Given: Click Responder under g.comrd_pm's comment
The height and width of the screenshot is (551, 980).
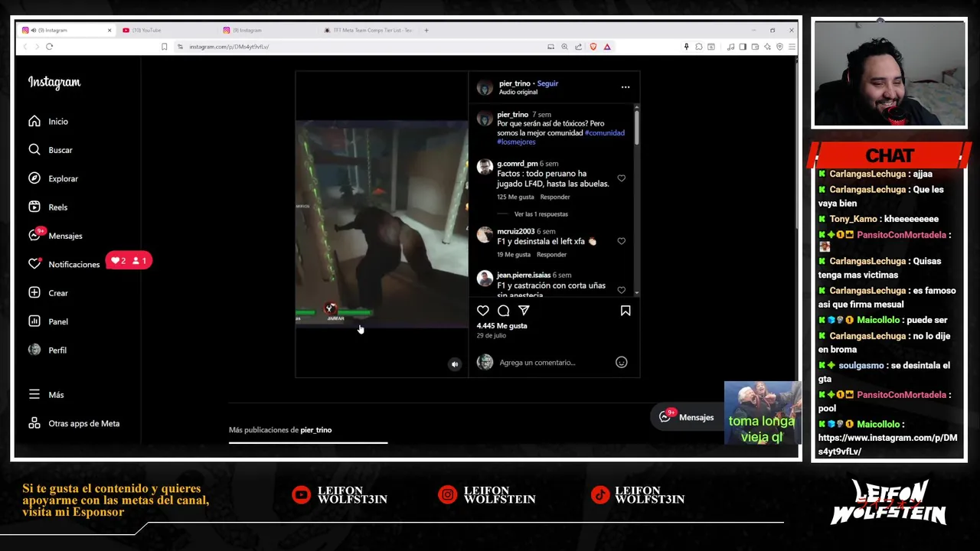Looking at the screenshot, I should 555,197.
